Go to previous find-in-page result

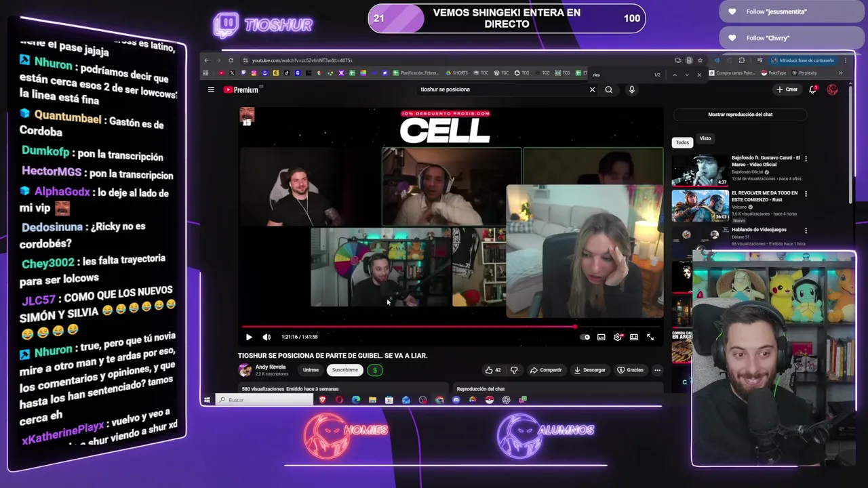674,75
